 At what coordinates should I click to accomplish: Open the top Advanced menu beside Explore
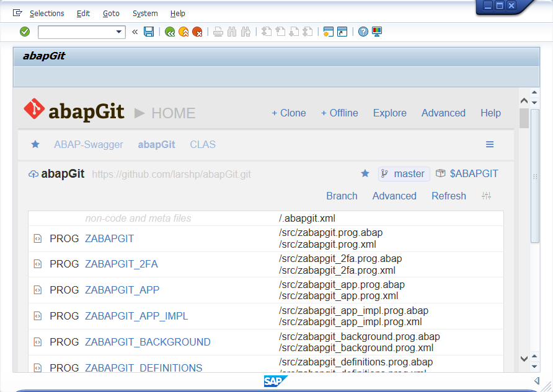pos(443,113)
